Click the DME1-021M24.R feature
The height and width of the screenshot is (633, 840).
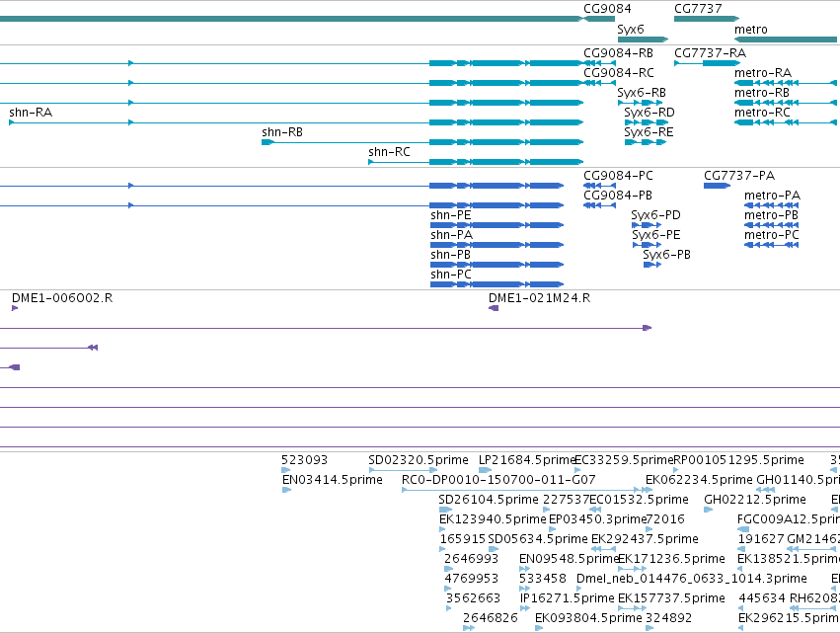(x=494, y=308)
